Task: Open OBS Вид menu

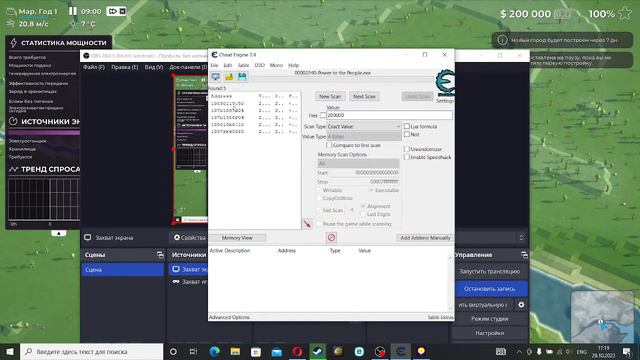Action: (154, 67)
